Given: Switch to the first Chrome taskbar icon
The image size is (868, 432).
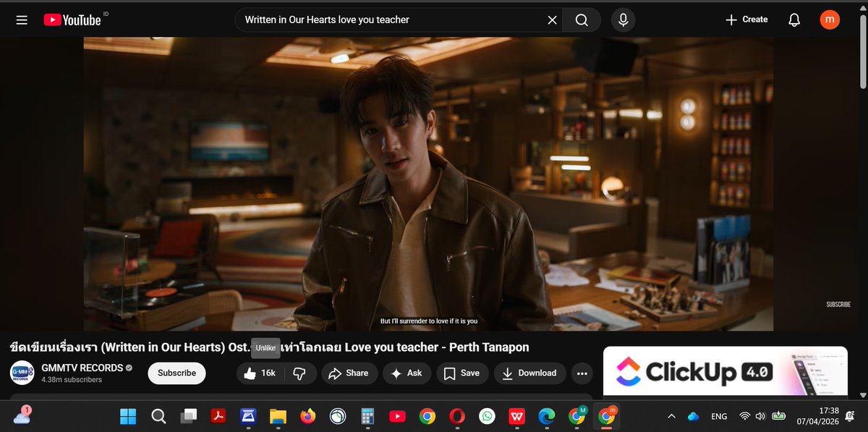Looking at the screenshot, I should 427,416.
